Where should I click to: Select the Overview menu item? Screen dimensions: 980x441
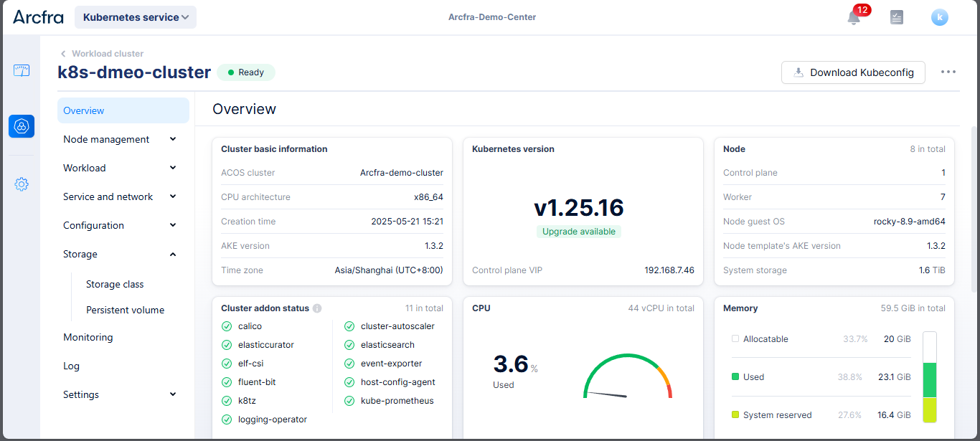coord(123,110)
